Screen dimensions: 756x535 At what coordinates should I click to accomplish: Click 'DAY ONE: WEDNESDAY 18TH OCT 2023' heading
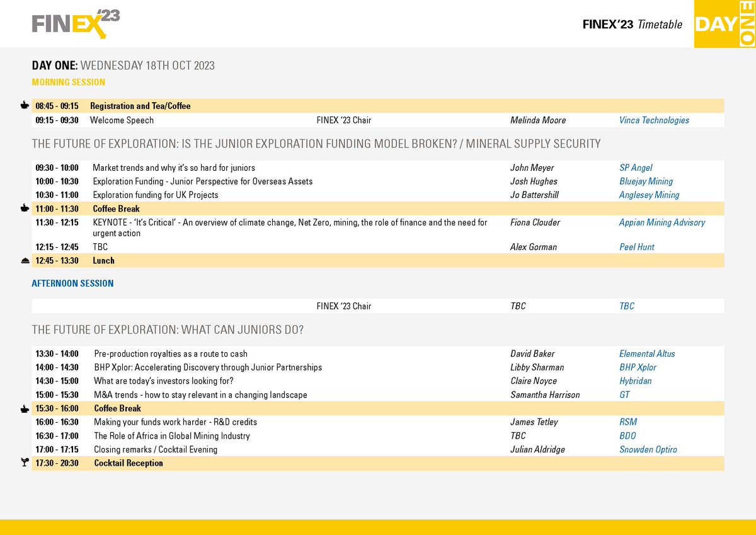pos(123,66)
